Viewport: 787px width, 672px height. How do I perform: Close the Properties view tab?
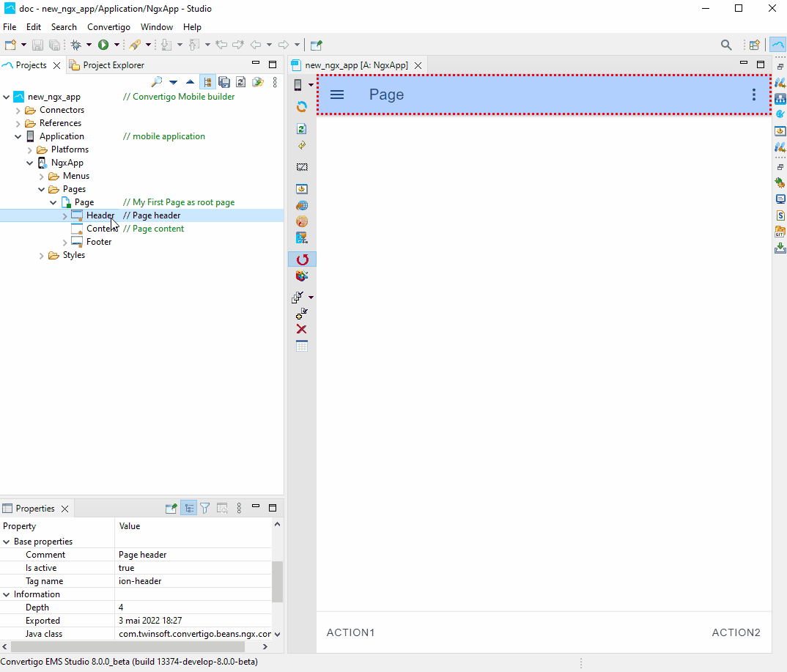pos(64,509)
